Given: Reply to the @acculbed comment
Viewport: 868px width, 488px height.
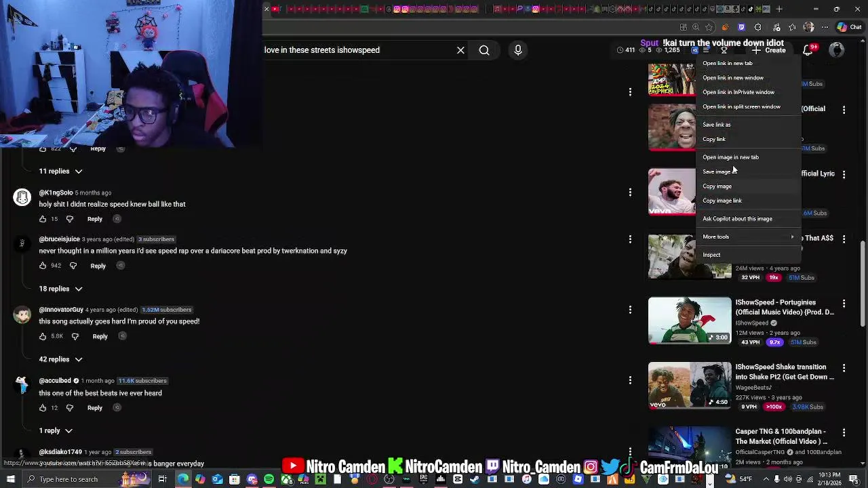Looking at the screenshot, I should click(95, 408).
